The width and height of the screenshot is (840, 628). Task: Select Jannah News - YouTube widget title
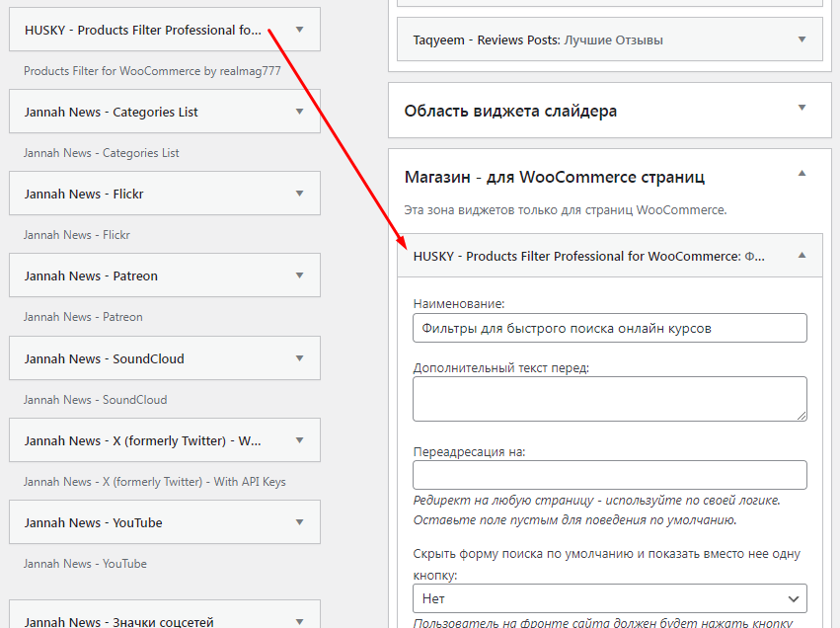[x=93, y=522]
